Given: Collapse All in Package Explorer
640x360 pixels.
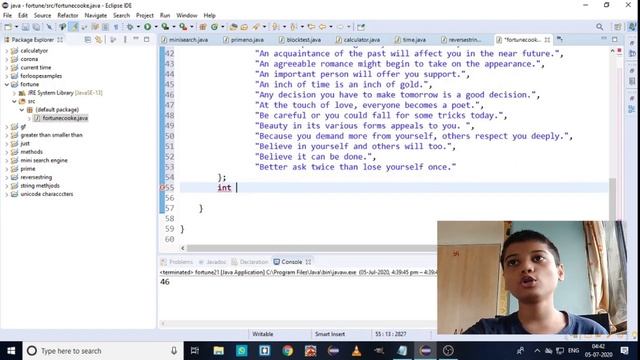Looking at the screenshot, I should [87, 40].
